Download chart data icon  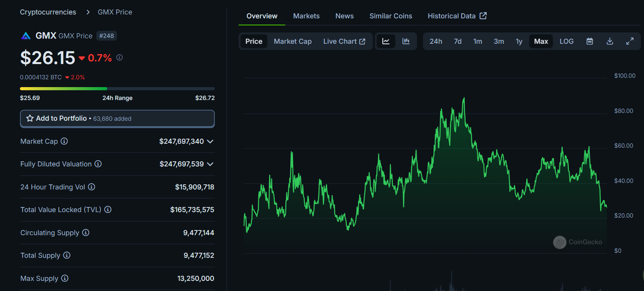coord(610,41)
